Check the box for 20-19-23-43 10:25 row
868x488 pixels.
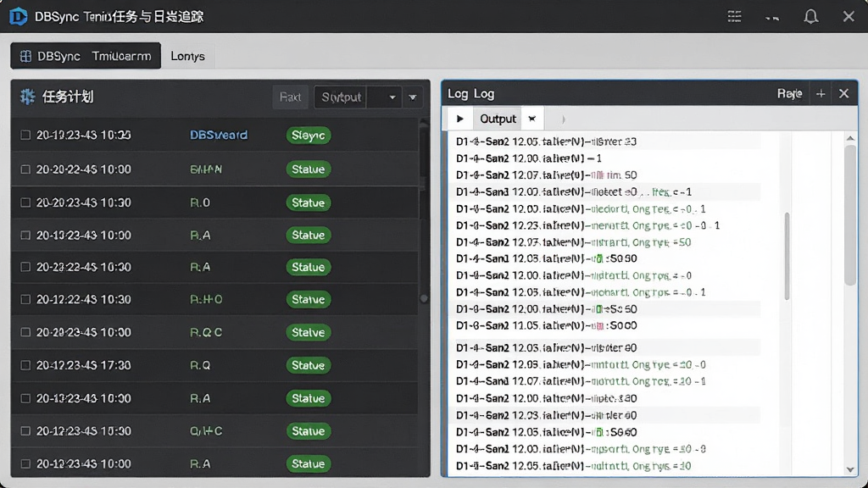[25, 135]
